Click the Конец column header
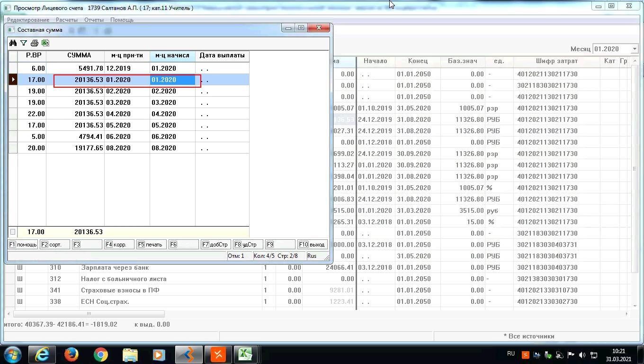 point(418,61)
